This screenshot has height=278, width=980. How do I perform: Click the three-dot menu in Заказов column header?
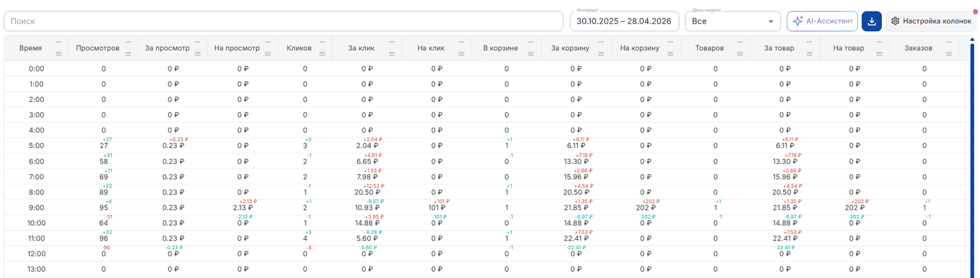coord(948,42)
